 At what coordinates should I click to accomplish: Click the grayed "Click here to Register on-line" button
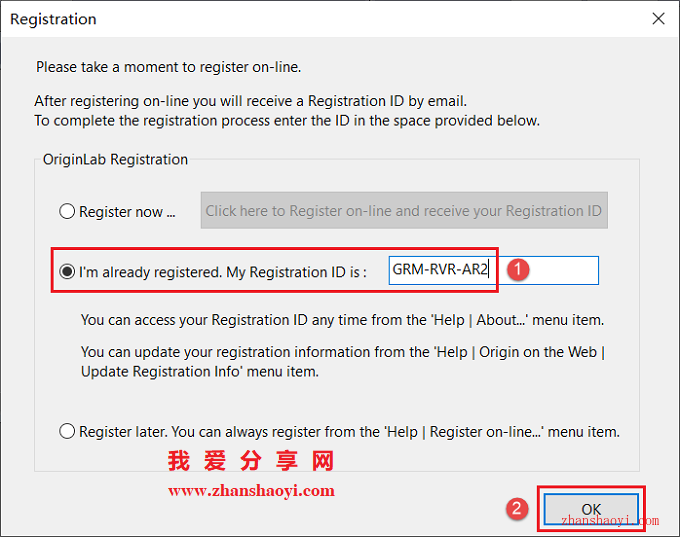pos(404,210)
